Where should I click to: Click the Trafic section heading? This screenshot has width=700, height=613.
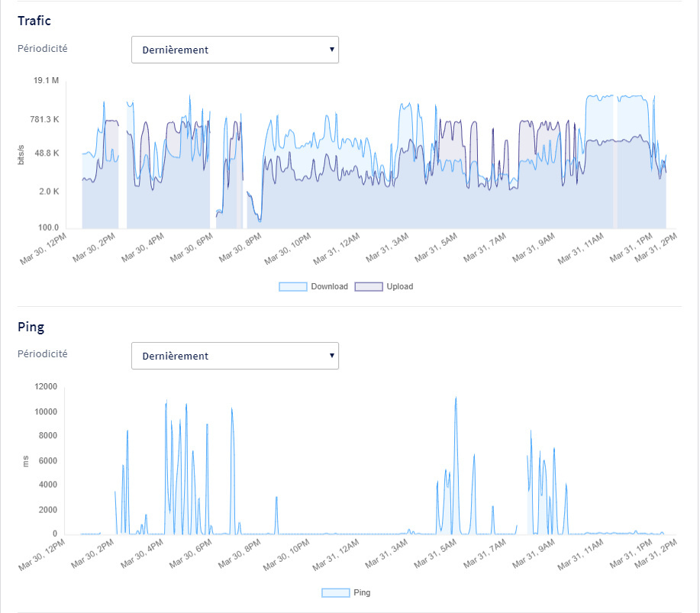[35, 21]
